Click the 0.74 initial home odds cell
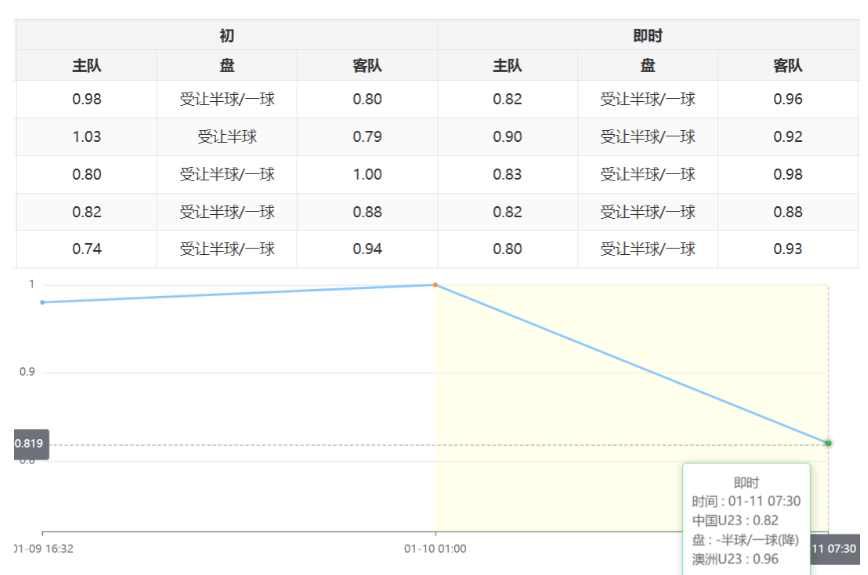 click(87, 249)
